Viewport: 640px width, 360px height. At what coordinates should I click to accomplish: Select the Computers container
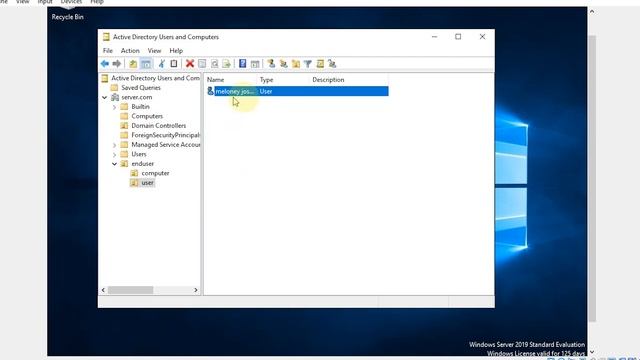pyautogui.click(x=147, y=116)
